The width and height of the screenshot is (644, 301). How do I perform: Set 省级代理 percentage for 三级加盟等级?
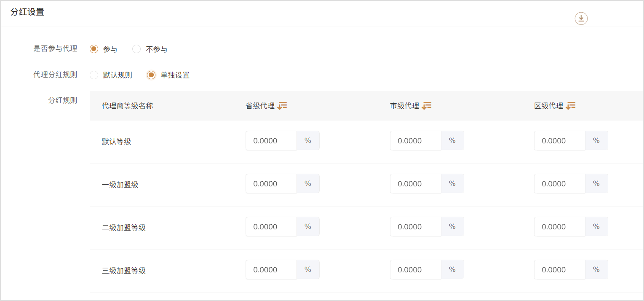(x=271, y=270)
